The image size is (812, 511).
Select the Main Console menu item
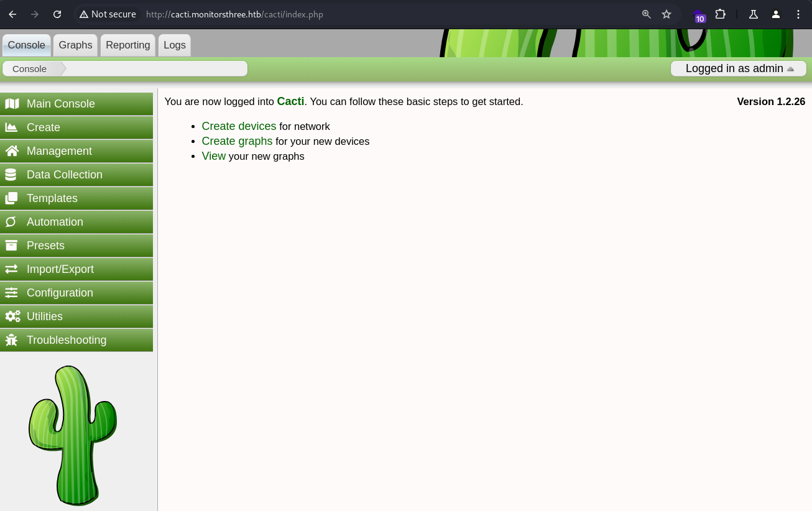click(76, 104)
